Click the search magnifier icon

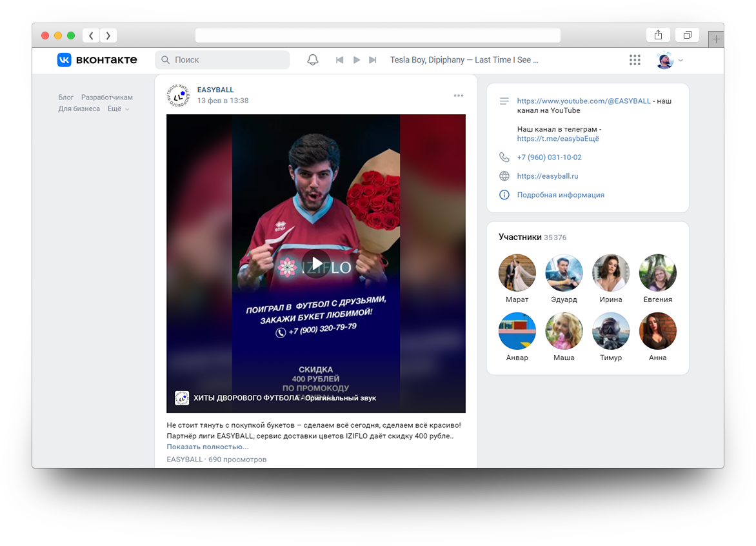click(x=165, y=60)
